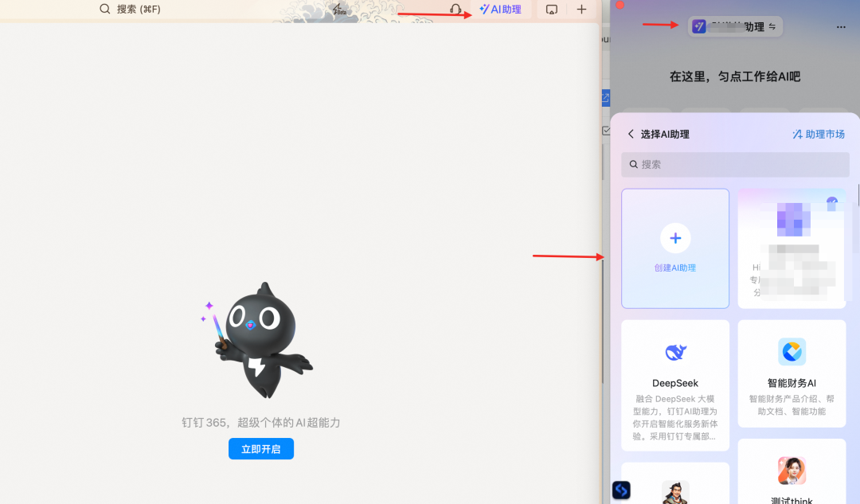This screenshot has width=860, height=504.
Task: Click the woman avatar above 测试think
Action: (x=792, y=471)
